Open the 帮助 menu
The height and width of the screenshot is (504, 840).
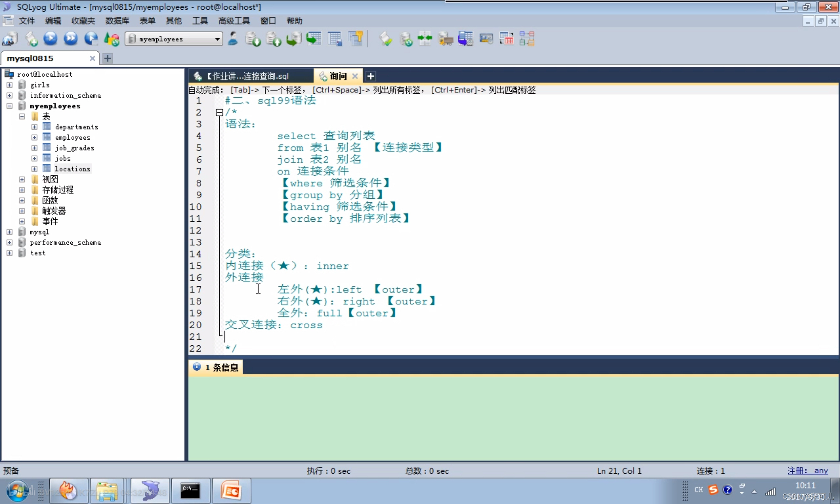pos(294,21)
